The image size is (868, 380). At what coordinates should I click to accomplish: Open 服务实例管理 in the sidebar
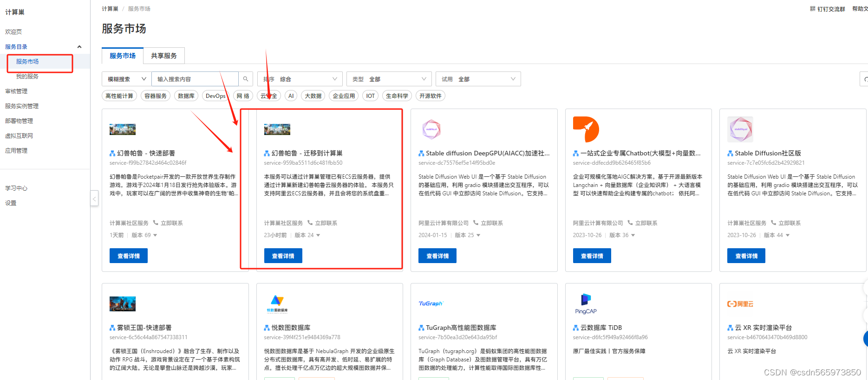22,106
